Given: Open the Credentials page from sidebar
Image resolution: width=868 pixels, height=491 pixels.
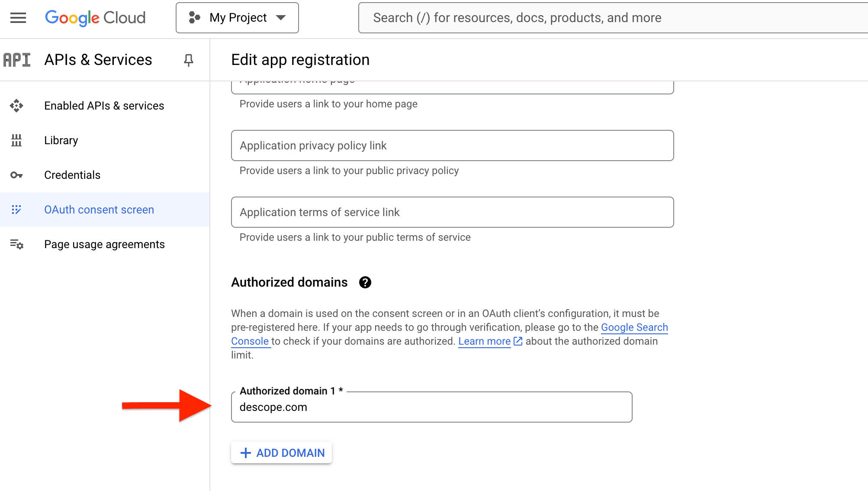Looking at the screenshot, I should (x=72, y=174).
